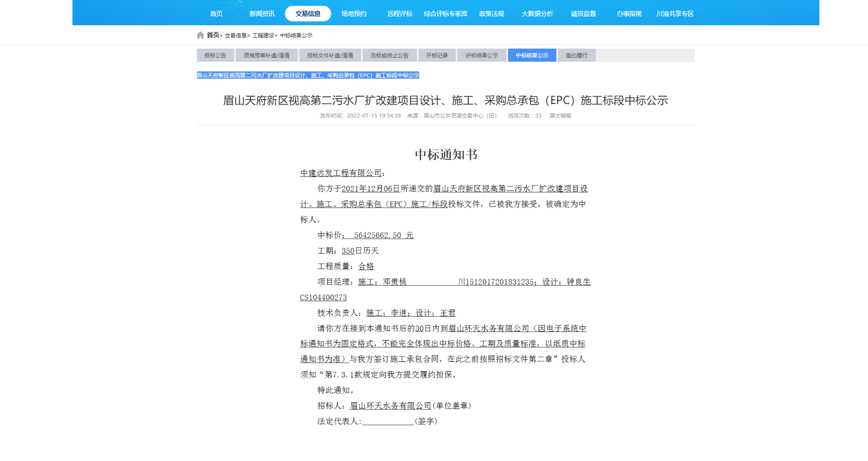Viewport: 868px width, 461px height.
Task: Click the home icon in breadcrumb
Action: tap(200, 35)
